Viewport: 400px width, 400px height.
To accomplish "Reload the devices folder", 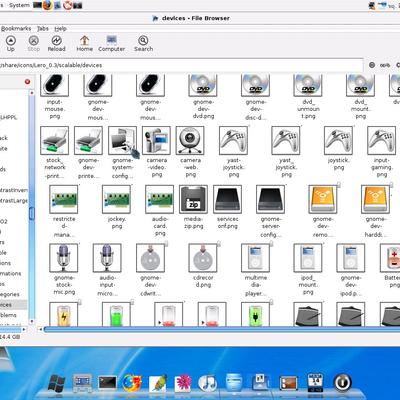I will tap(56, 44).
